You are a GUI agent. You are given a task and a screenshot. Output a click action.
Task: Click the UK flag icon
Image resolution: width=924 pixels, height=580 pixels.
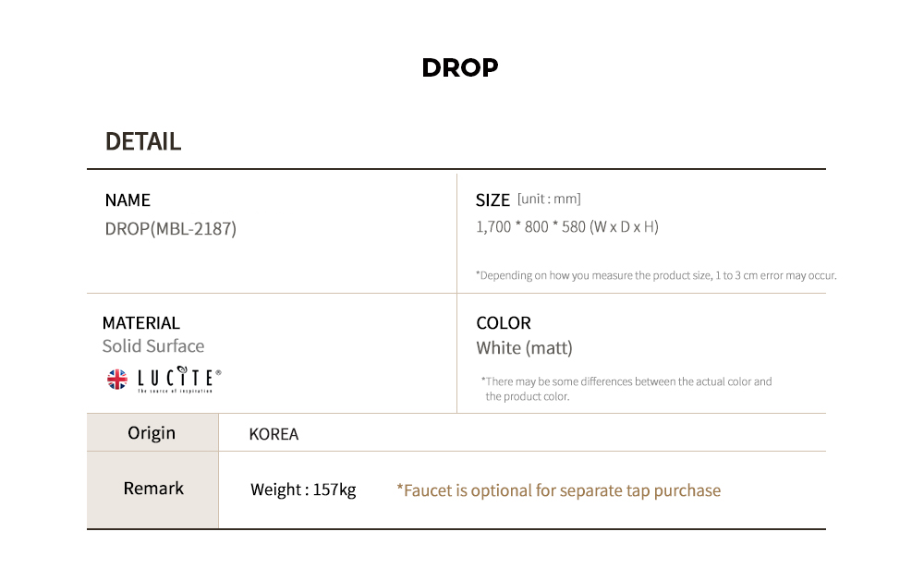coord(117,380)
